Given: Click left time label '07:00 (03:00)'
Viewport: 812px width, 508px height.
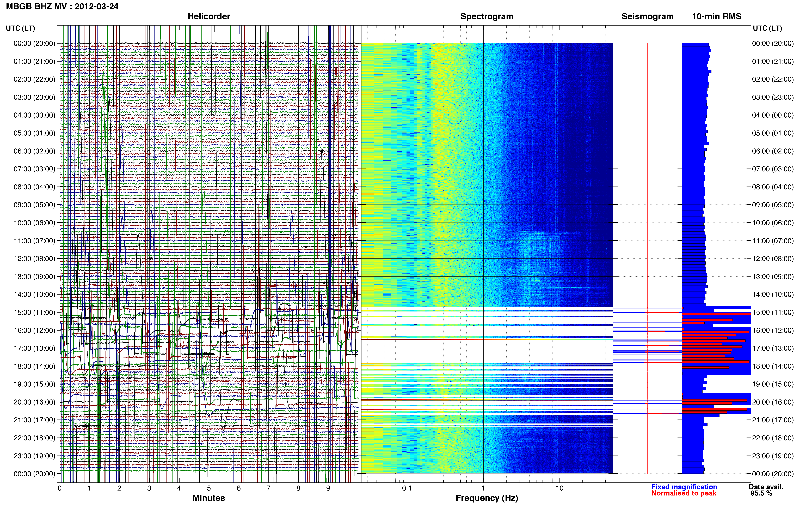Looking at the screenshot, I should pyautogui.click(x=34, y=169).
